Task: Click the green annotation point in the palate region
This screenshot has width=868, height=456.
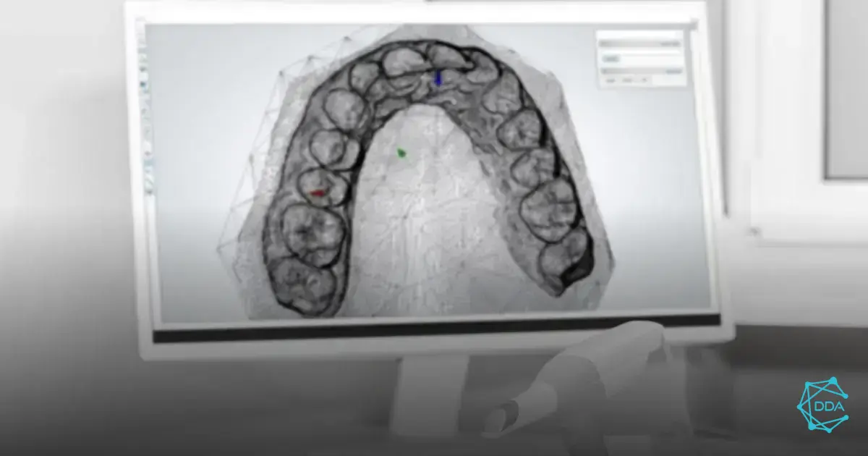Action: pos(401,153)
